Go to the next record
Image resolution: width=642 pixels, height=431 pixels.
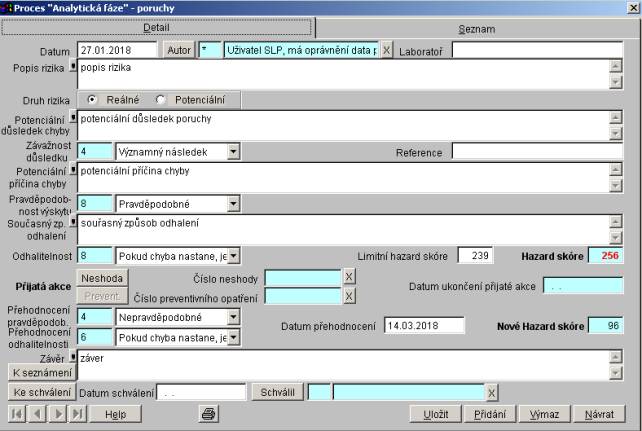(x=56, y=413)
